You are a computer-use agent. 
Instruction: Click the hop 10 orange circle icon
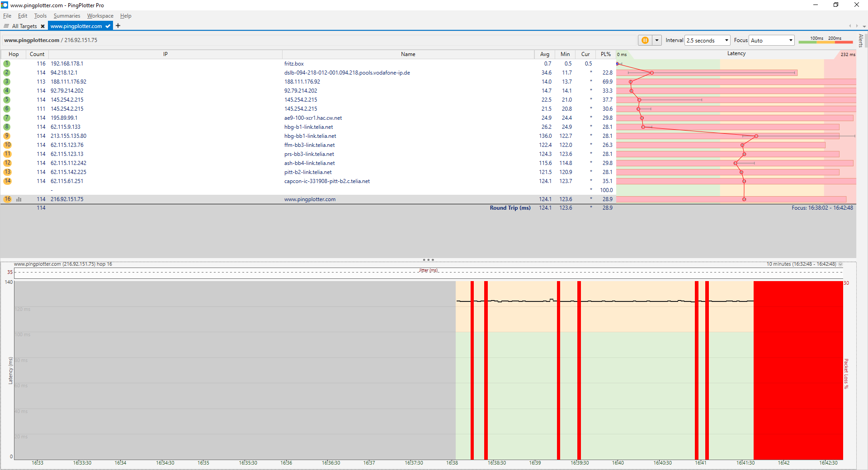click(7, 145)
